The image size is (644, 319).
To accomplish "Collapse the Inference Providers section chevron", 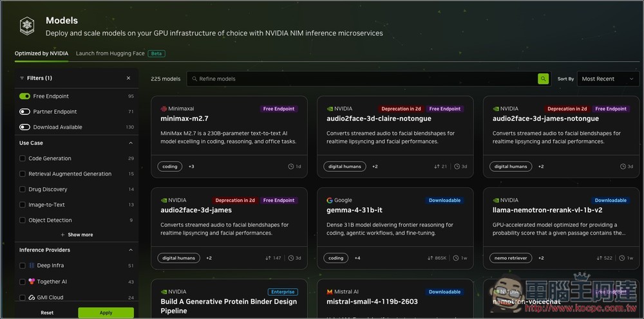I will click(131, 250).
